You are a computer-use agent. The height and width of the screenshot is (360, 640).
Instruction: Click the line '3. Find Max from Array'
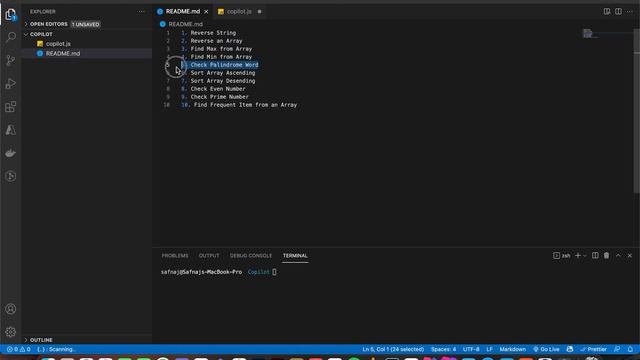tap(216, 49)
